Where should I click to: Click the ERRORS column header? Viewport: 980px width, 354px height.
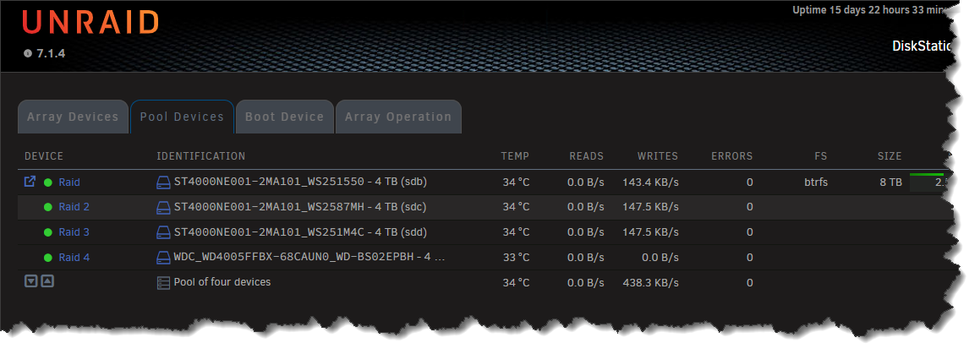click(732, 156)
